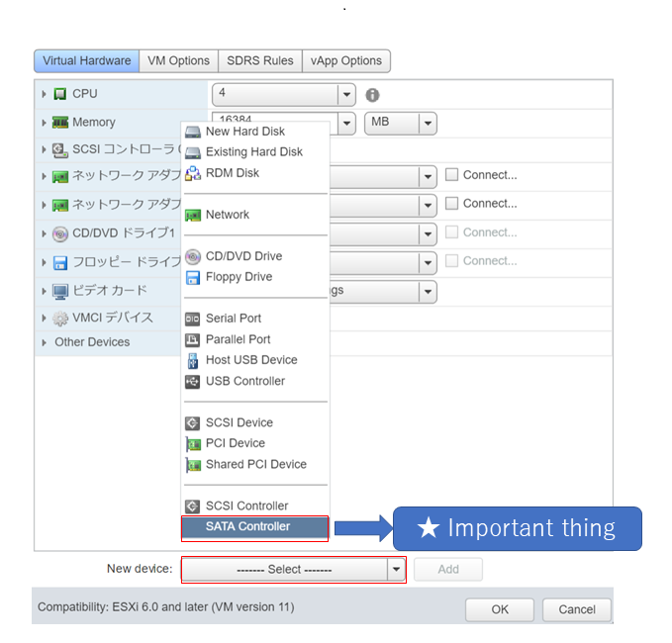Click the SCSI Controller icon

192,506
